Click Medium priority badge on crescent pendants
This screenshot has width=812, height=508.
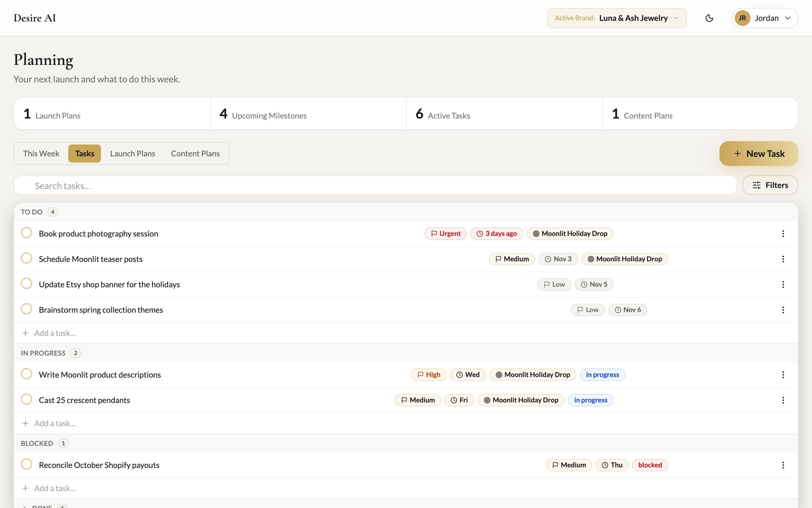click(x=418, y=400)
